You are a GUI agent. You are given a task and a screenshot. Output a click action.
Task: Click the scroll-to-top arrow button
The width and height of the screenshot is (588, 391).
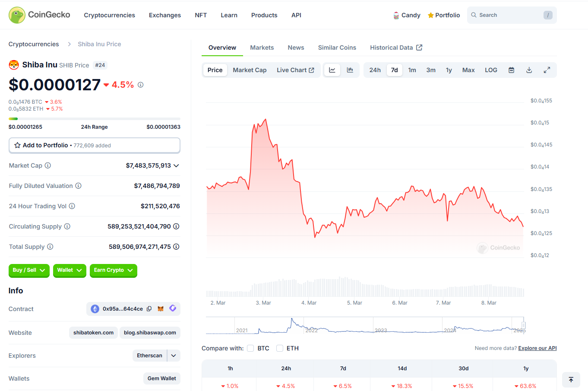click(x=571, y=380)
